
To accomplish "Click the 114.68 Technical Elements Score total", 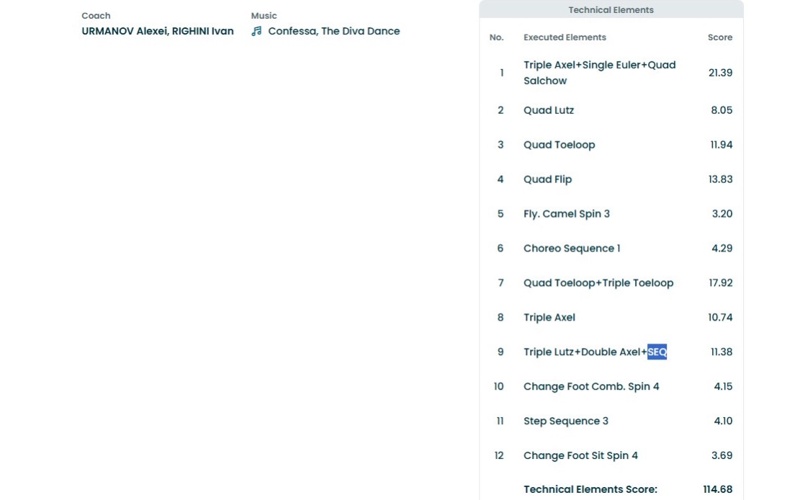I will coord(717,489).
